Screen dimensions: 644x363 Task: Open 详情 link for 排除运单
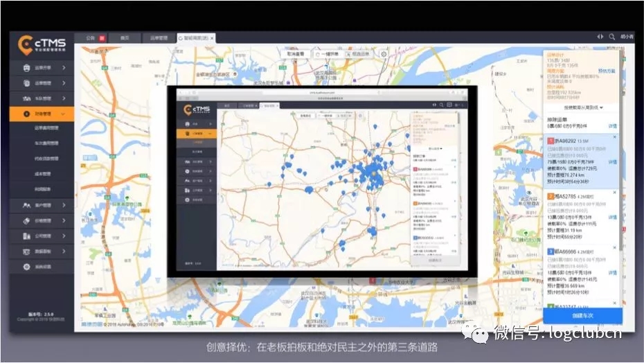[x=612, y=126]
